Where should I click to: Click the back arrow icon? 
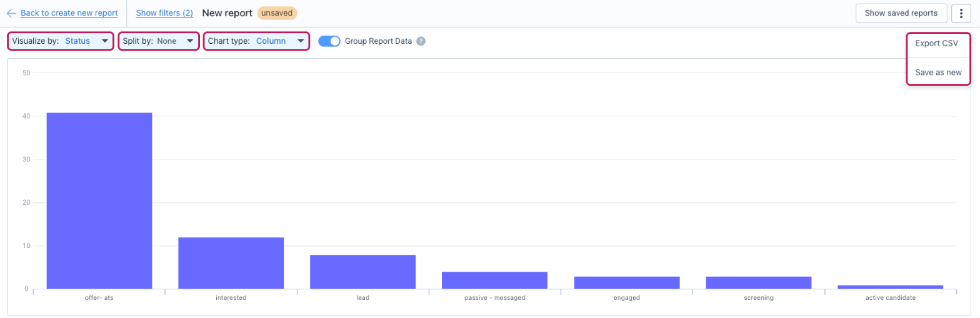11,13
